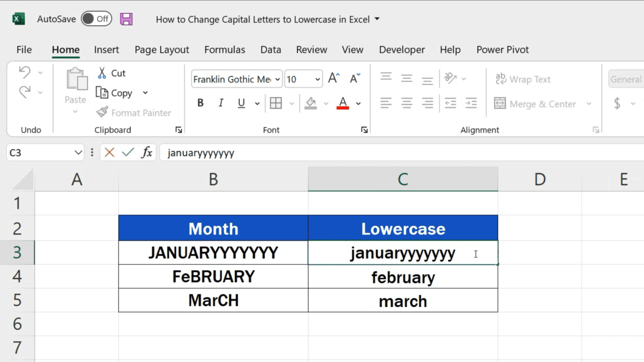Open the Data ribbon tab
This screenshot has width=644, height=362.
(270, 49)
